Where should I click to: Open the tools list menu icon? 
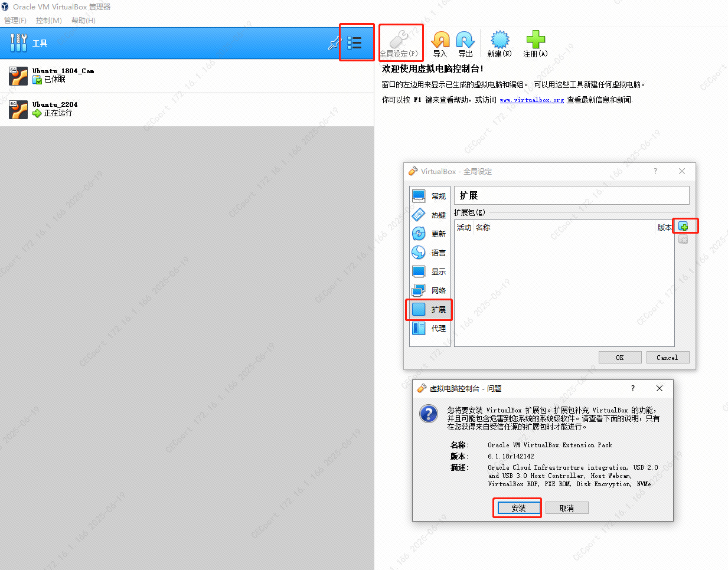click(x=354, y=42)
